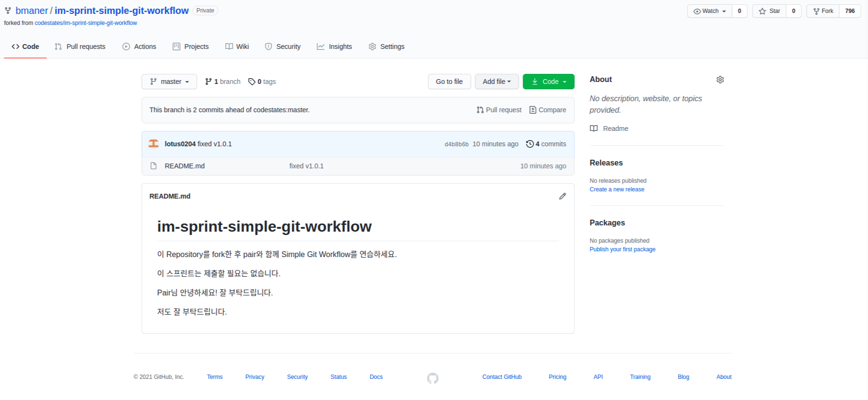View the 796 forks count
868x400 pixels.
[x=850, y=11]
